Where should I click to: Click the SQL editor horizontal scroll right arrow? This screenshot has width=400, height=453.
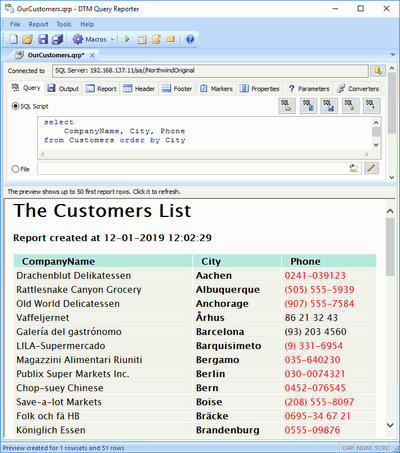tap(367, 154)
